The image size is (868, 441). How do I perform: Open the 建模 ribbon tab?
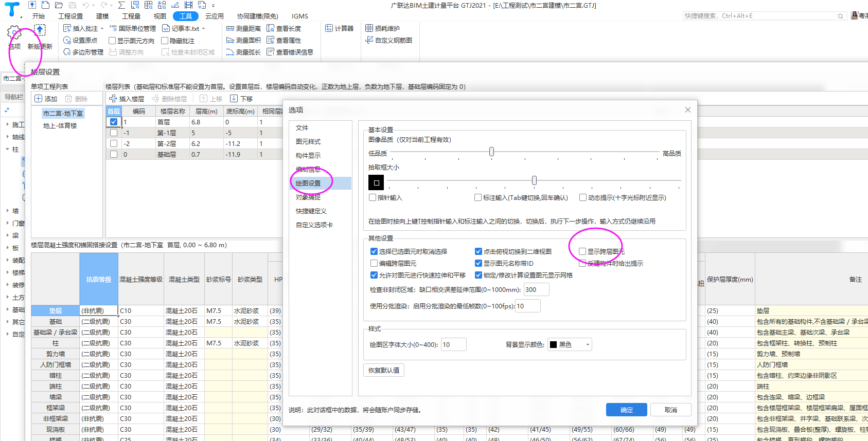click(x=102, y=16)
